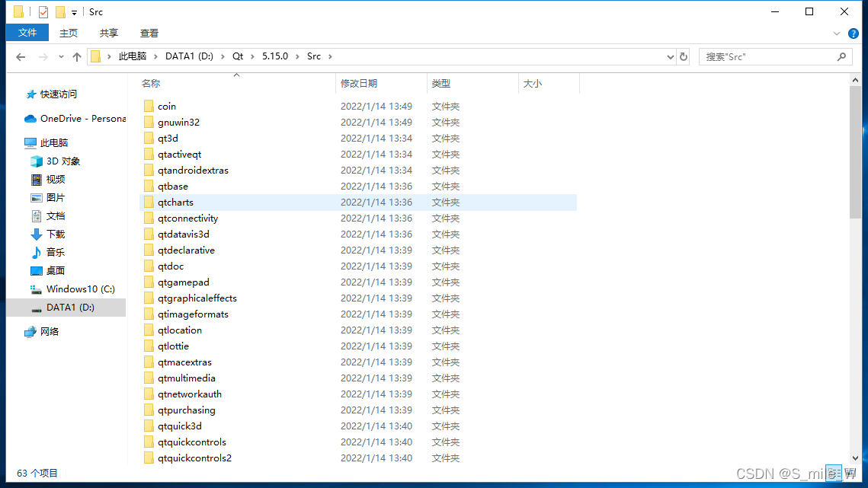Go up one folder level
The image size is (868, 488).
pyautogui.click(x=77, y=56)
